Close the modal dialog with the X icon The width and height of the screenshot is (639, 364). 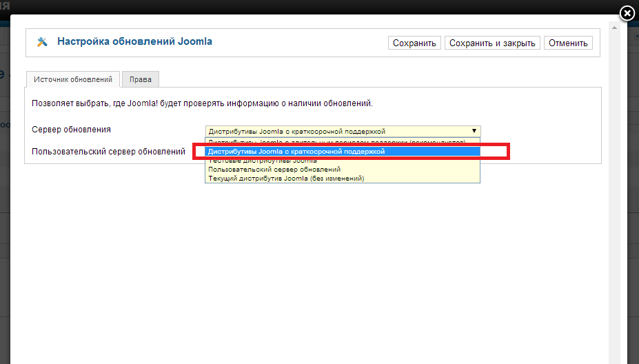[x=626, y=13]
